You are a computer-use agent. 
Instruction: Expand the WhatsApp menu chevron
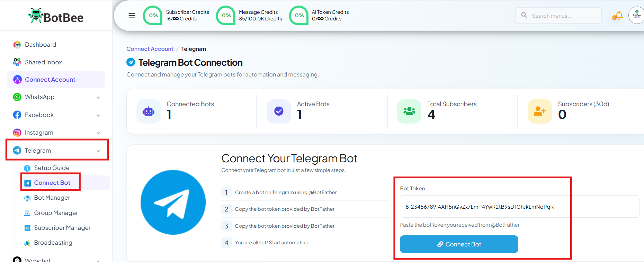click(98, 98)
